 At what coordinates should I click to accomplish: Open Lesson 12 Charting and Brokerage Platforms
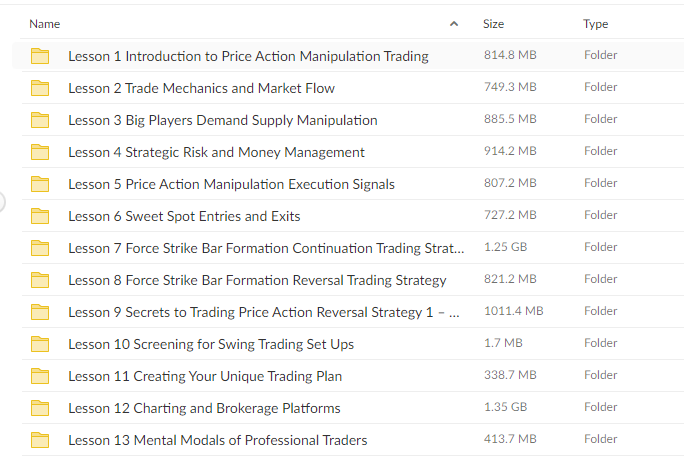coord(204,408)
